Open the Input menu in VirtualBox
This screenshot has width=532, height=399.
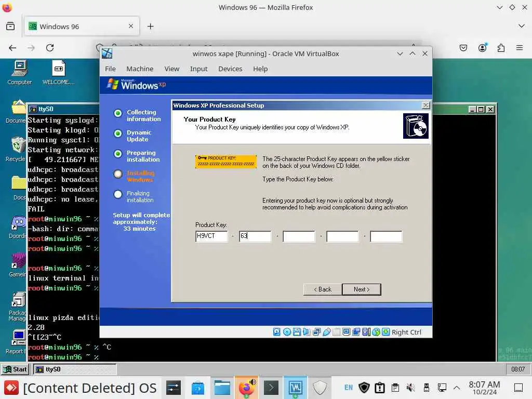pyautogui.click(x=198, y=69)
